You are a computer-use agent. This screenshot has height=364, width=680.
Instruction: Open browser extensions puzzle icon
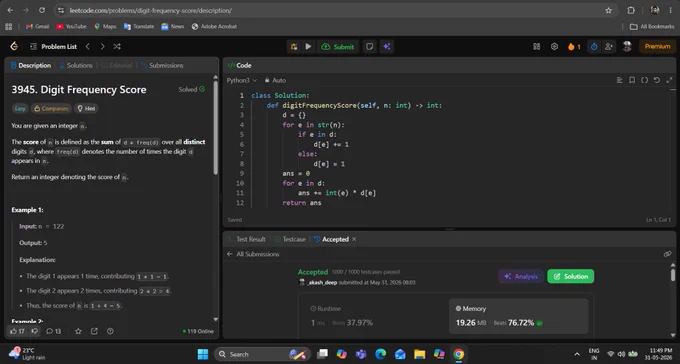point(631,10)
